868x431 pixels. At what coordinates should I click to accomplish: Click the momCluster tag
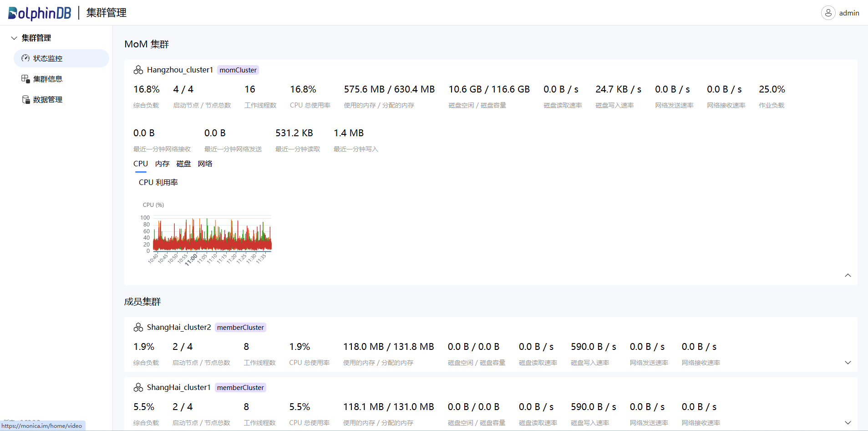pyautogui.click(x=238, y=70)
